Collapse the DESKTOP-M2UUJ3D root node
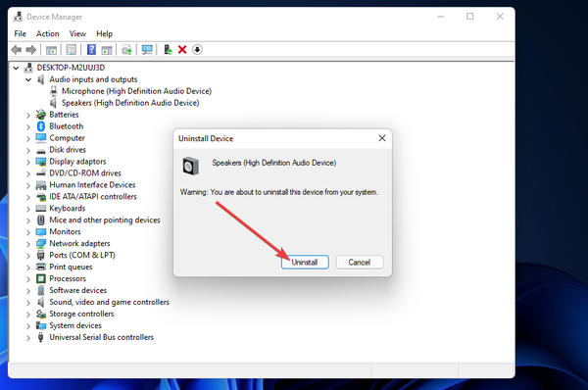588x390 pixels. [16, 68]
